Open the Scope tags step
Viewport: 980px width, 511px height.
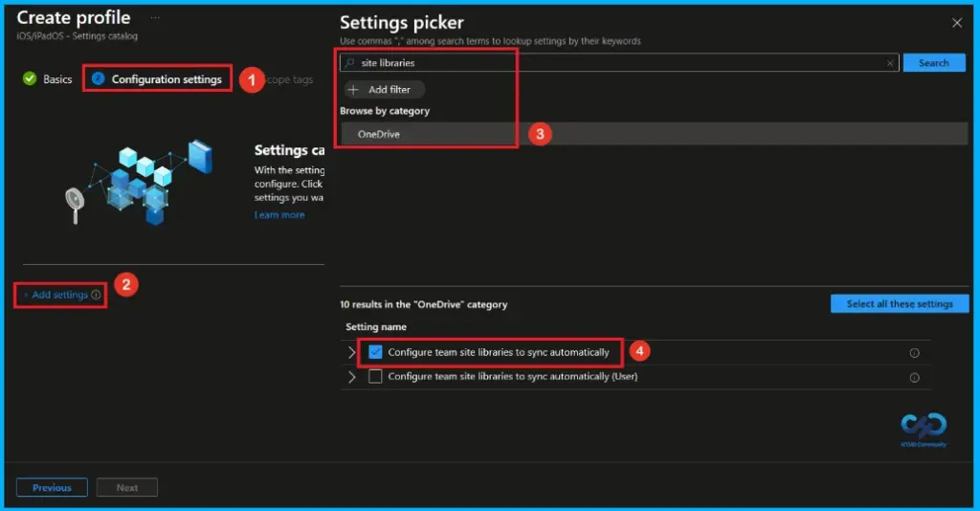(x=289, y=80)
